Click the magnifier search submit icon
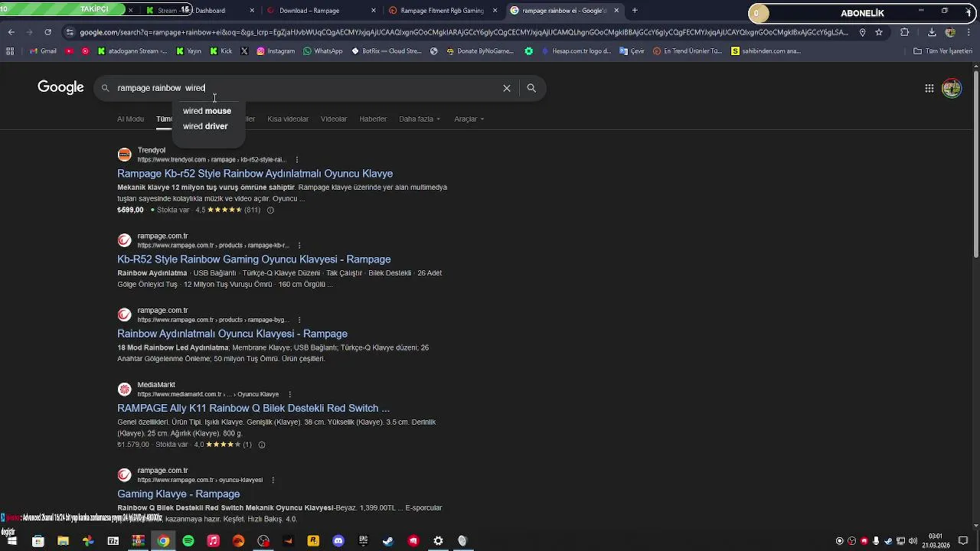Image resolution: width=980 pixels, height=551 pixels. click(x=531, y=88)
